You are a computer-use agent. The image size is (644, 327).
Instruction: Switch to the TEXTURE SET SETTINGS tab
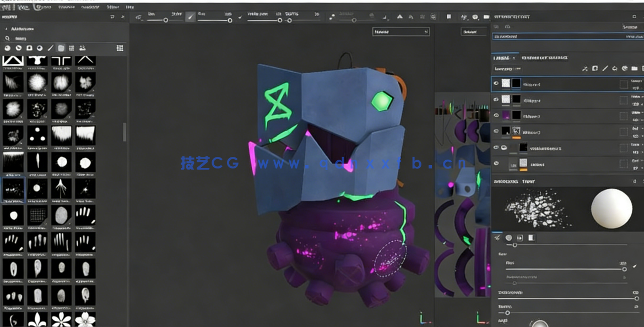point(544,57)
